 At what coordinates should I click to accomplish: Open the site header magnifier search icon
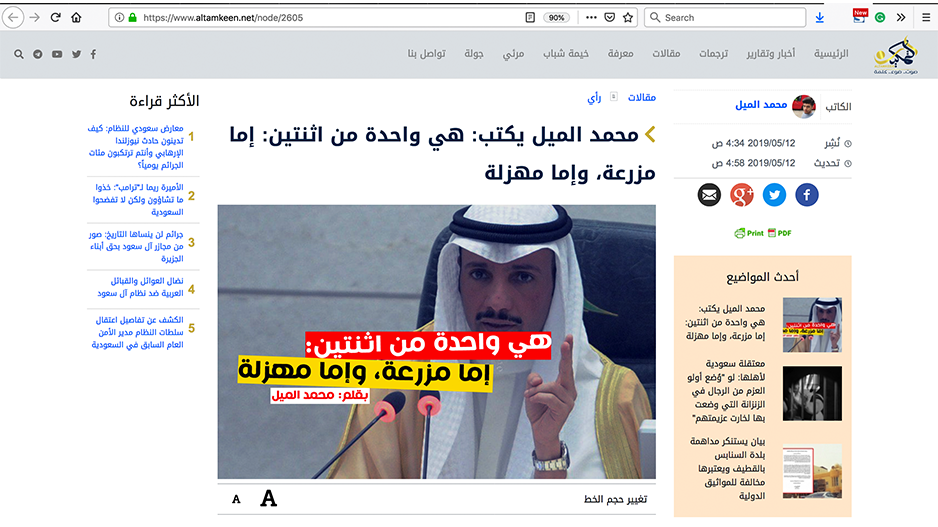coord(20,54)
